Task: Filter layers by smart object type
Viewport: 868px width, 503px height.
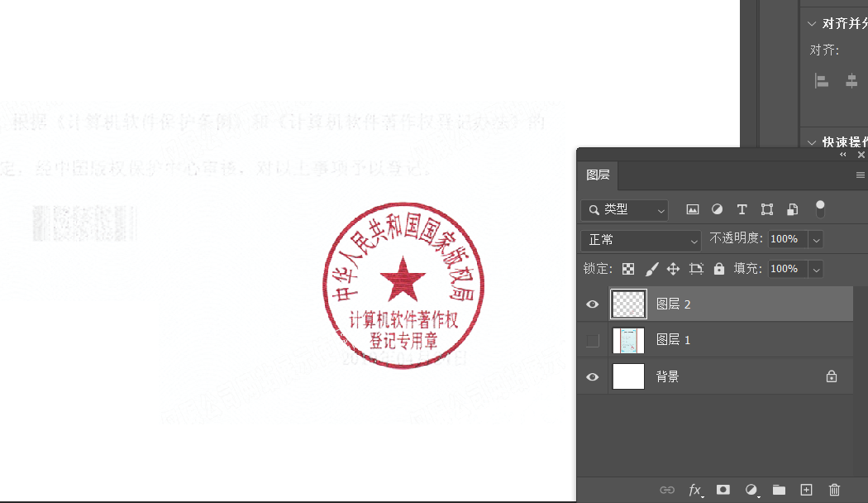Action: pyautogui.click(x=793, y=209)
